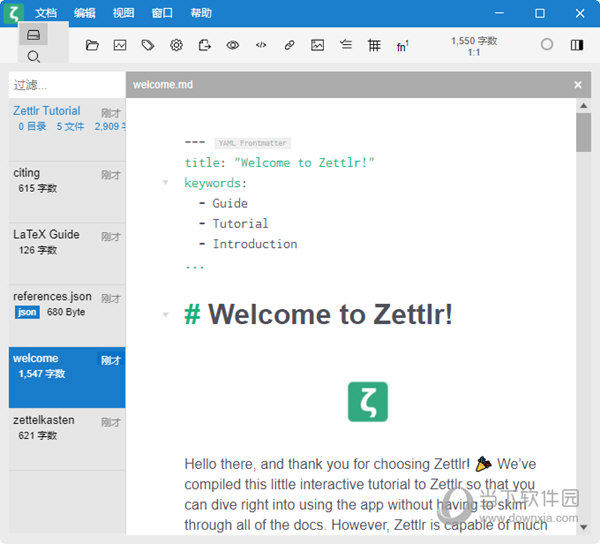Select the welcome file entry

click(x=67, y=377)
